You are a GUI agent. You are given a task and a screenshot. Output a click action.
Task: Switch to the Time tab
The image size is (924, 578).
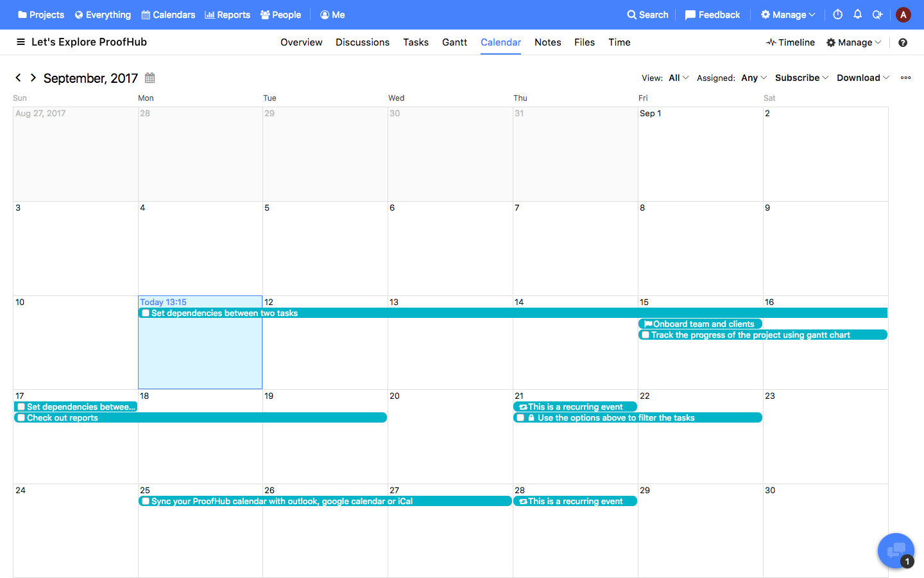[x=619, y=42]
